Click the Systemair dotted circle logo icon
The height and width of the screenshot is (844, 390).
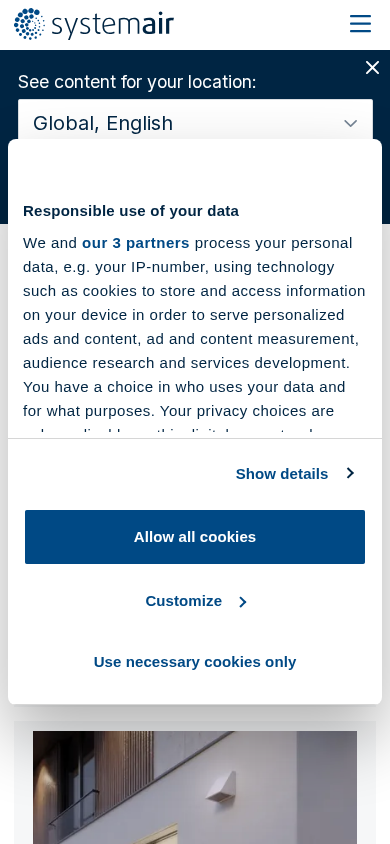(29, 24)
